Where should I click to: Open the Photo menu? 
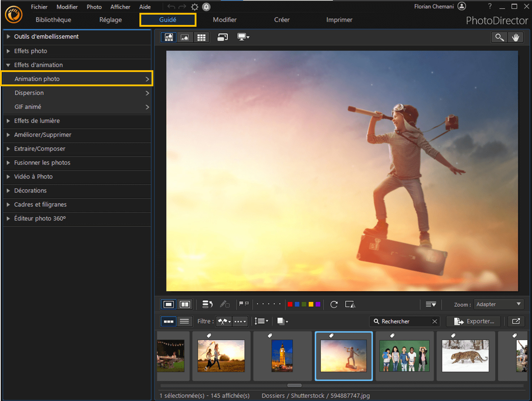[x=94, y=6]
